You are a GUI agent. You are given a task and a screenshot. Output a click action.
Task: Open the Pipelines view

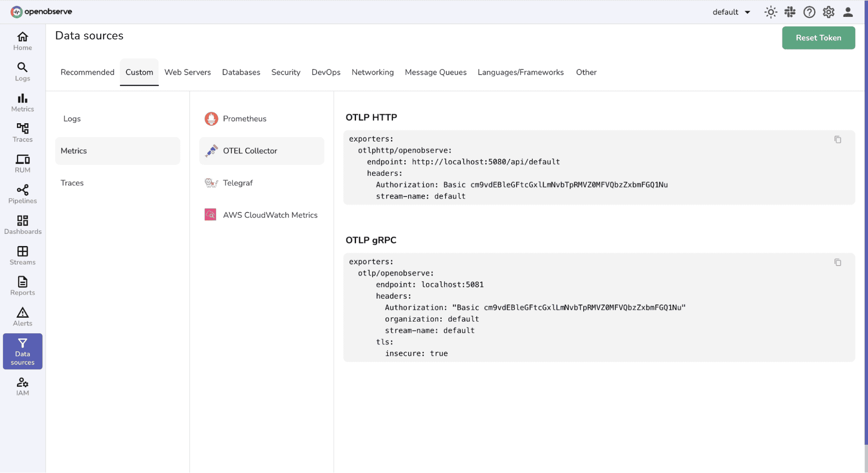coord(22,194)
